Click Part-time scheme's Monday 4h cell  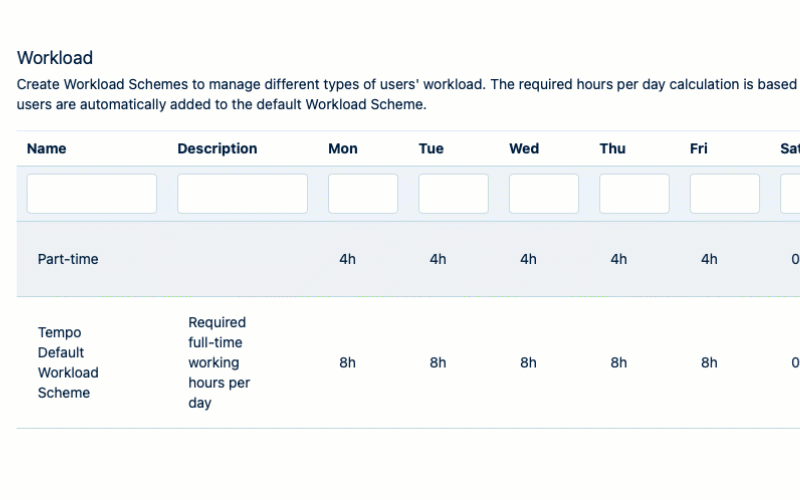click(348, 259)
